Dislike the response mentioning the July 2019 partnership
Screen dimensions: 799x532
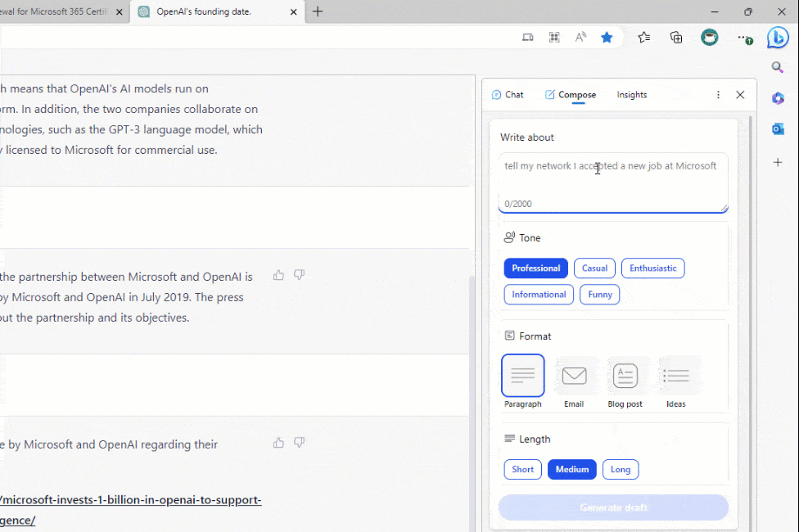click(x=299, y=275)
